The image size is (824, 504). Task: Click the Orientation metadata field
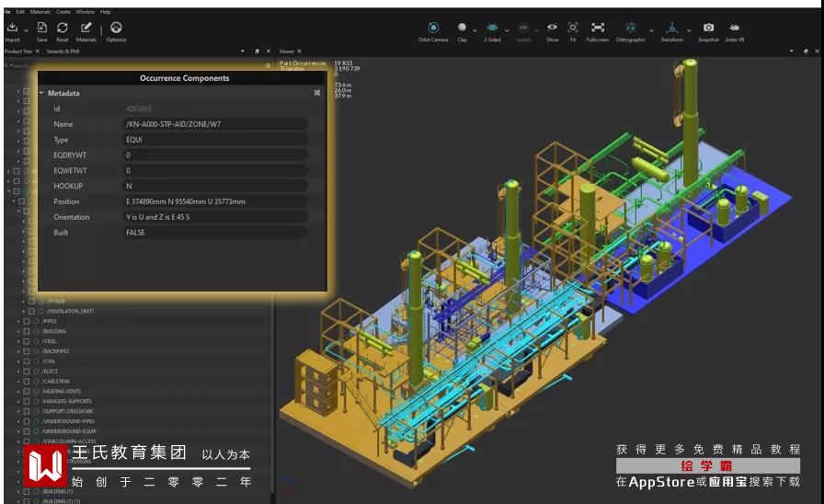tap(215, 216)
